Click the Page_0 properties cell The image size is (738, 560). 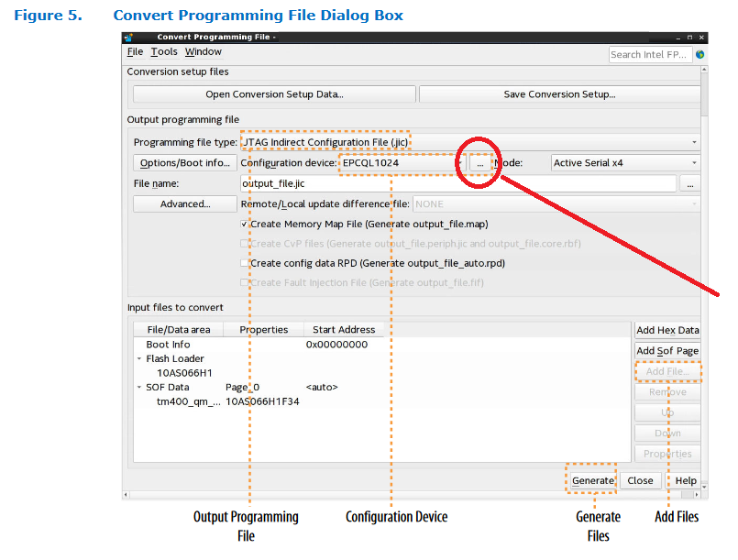point(242,388)
